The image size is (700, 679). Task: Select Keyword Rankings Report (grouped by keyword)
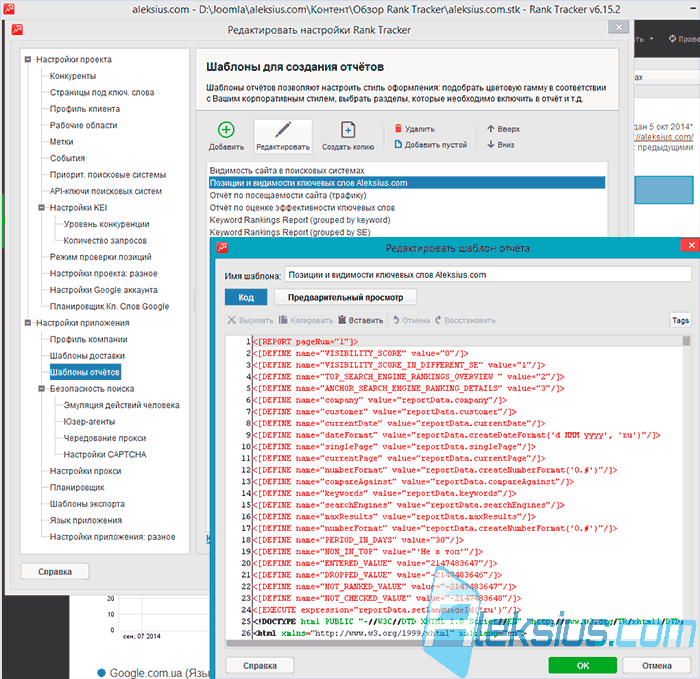[x=300, y=220]
